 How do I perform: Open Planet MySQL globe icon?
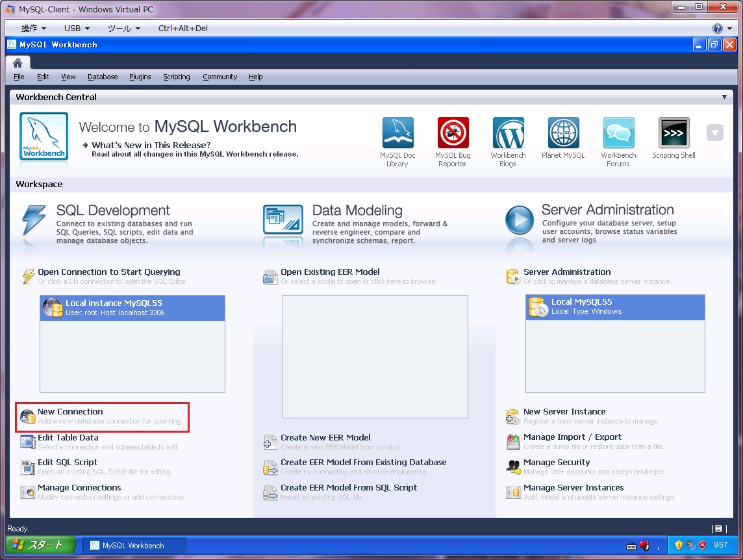tap(563, 133)
